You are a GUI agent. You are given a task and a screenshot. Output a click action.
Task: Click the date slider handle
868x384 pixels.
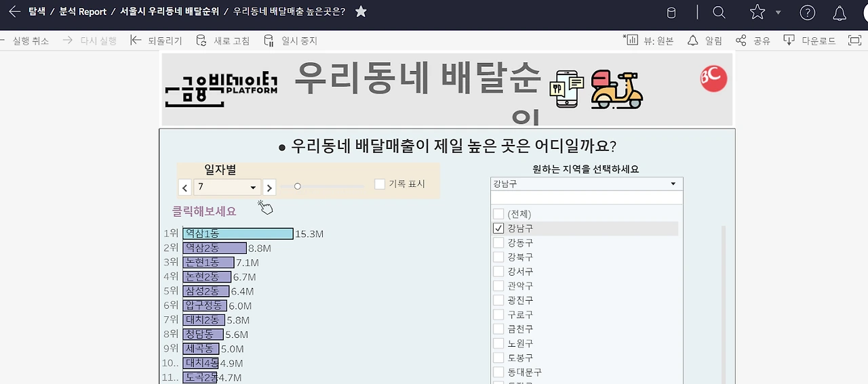coord(297,186)
